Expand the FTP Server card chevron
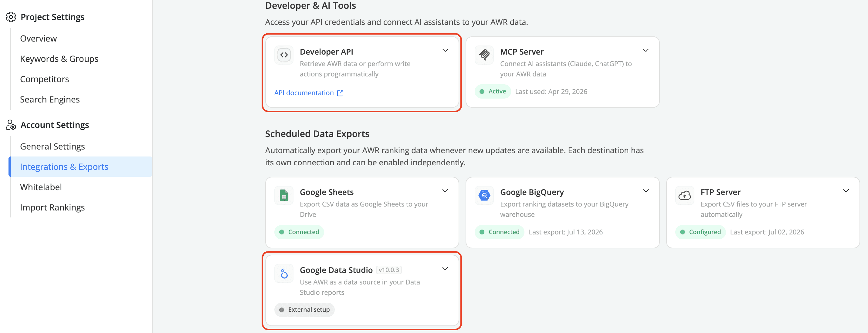Viewport: 868px width, 333px height. tap(846, 191)
